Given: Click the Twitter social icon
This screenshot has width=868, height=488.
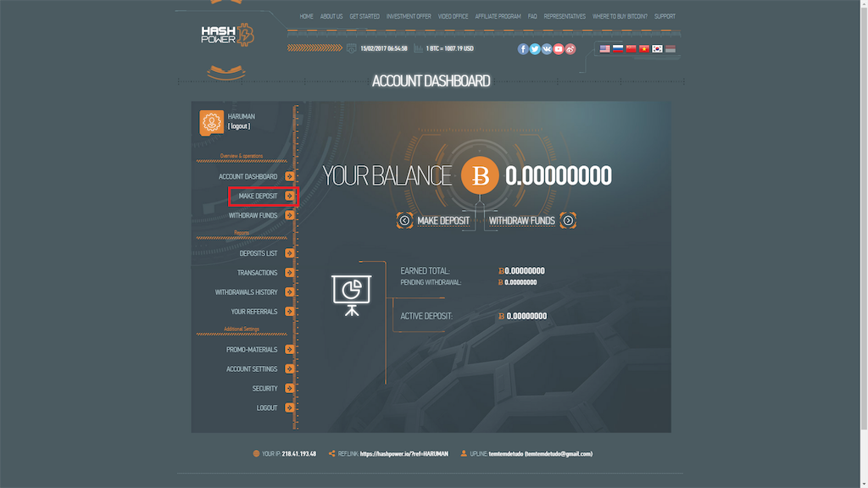Looking at the screenshot, I should tap(534, 48).
